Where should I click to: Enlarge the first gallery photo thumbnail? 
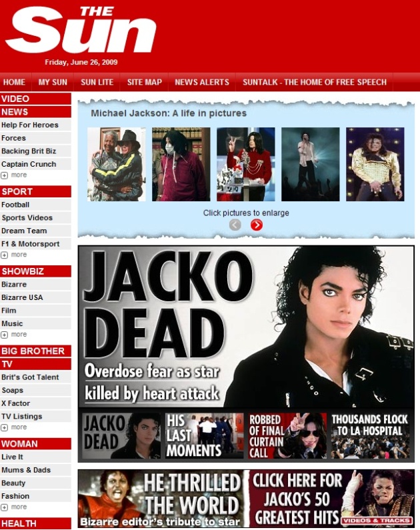116,164
